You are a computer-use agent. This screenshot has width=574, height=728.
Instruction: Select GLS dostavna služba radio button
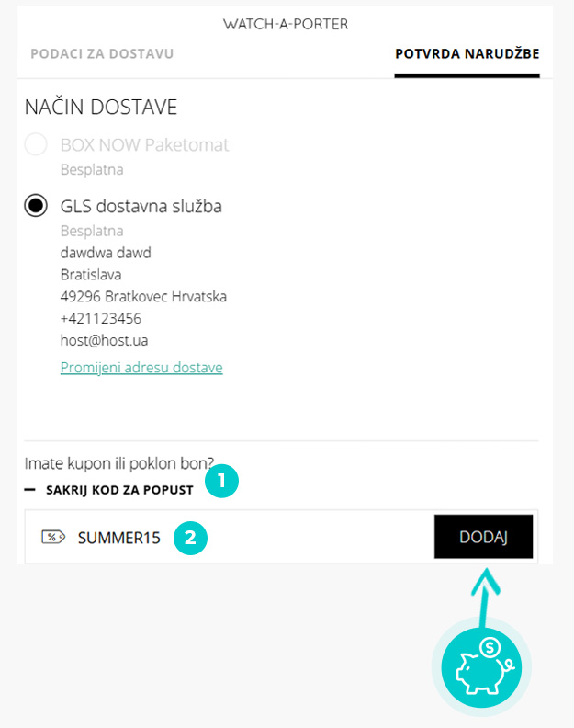(x=36, y=205)
